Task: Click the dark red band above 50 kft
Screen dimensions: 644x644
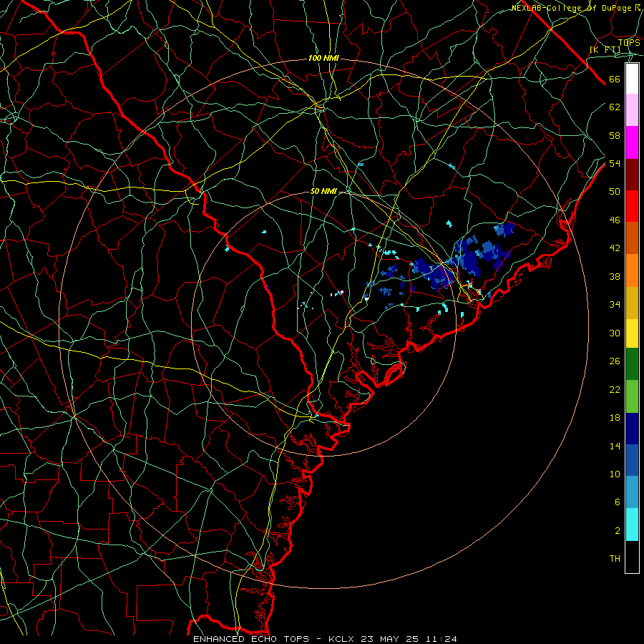Action: coord(632,175)
